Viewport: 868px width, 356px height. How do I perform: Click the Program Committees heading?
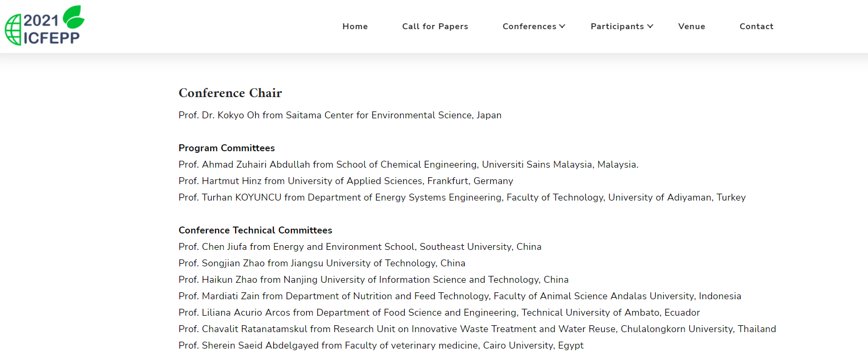tap(227, 148)
